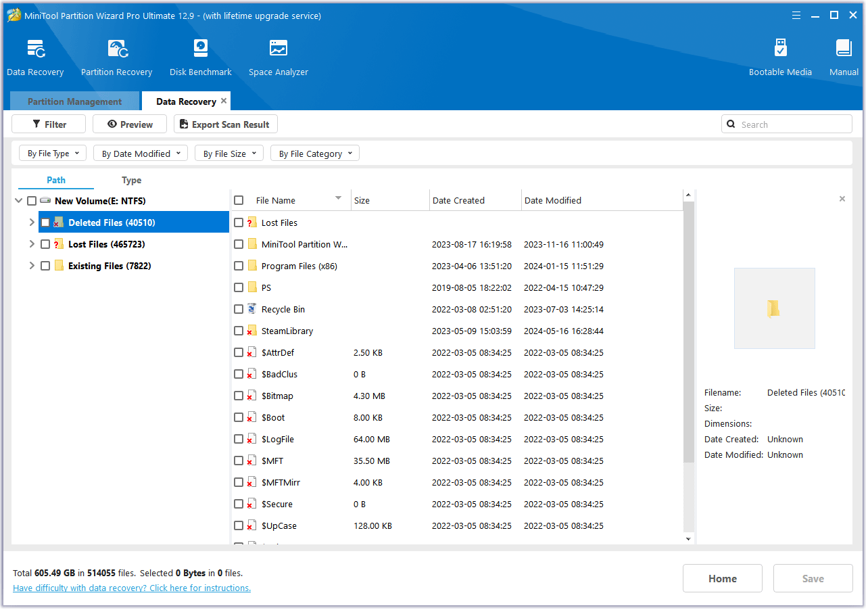Check the Recycle Bin row checkbox
Image resolution: width=868 pixels, height=610 pixels.
[x=239, y=309]
